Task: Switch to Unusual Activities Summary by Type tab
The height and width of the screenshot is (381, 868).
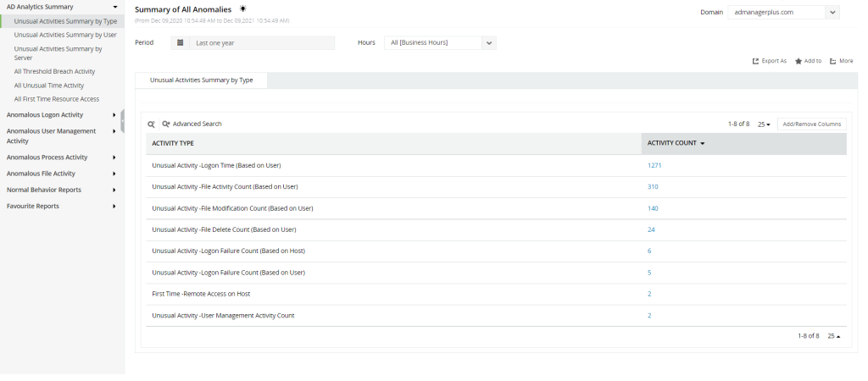Action: pyautogui.click(x=201, y=80)
